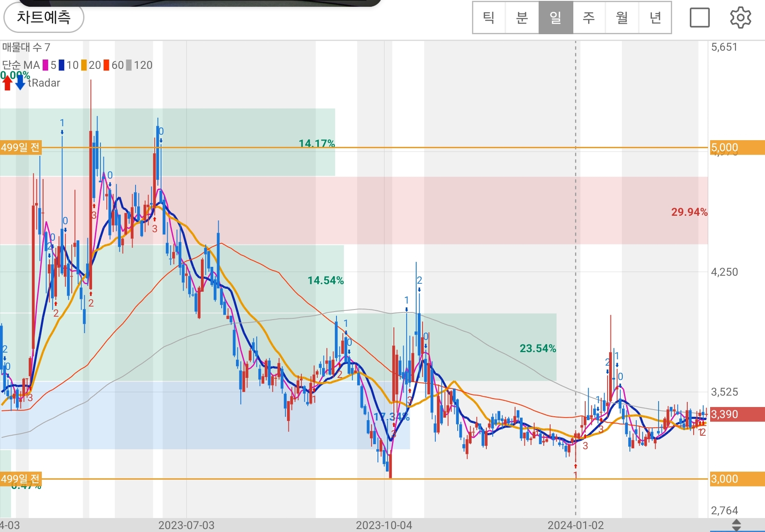The width and height of the screenshot is (765, 532).
Task: Click the blue down arrow tRadar icon
Action: pos(20,82)
